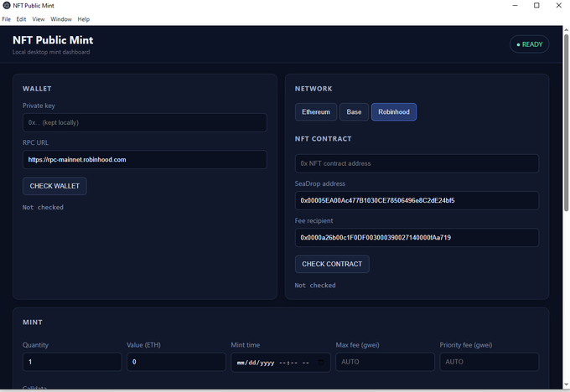This screenshot has width=570, height=392.
Task: Click the MINT section title
Action: [x=33, y=322]
